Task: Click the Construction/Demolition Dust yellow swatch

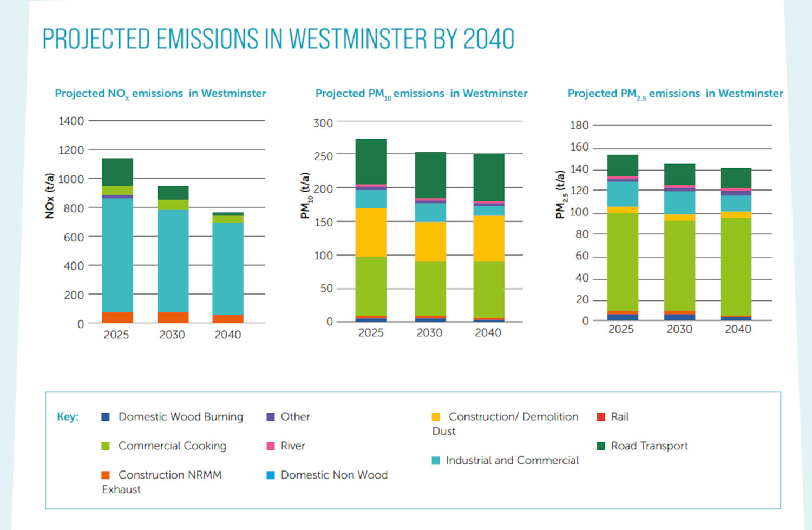Action: coord(436,417)
